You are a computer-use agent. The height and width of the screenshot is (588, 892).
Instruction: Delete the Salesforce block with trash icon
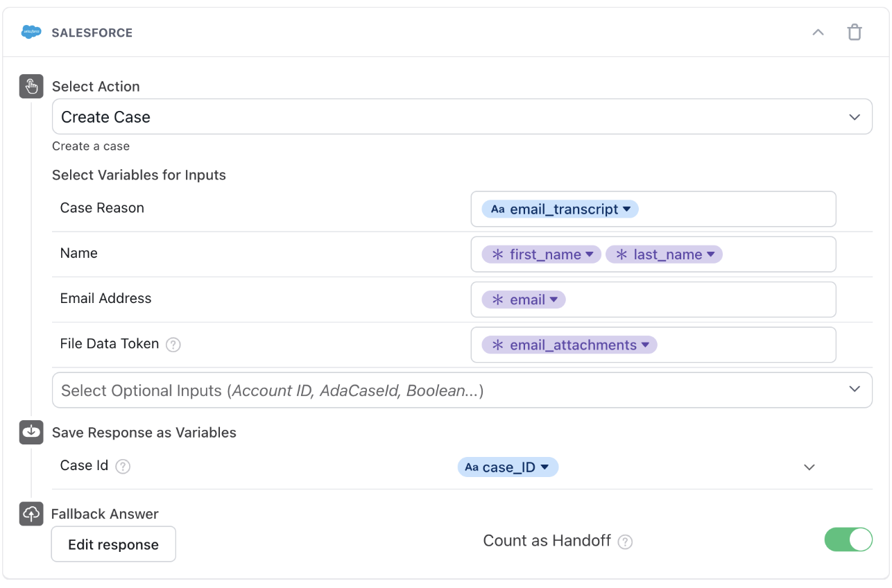[x=855, y=33]
